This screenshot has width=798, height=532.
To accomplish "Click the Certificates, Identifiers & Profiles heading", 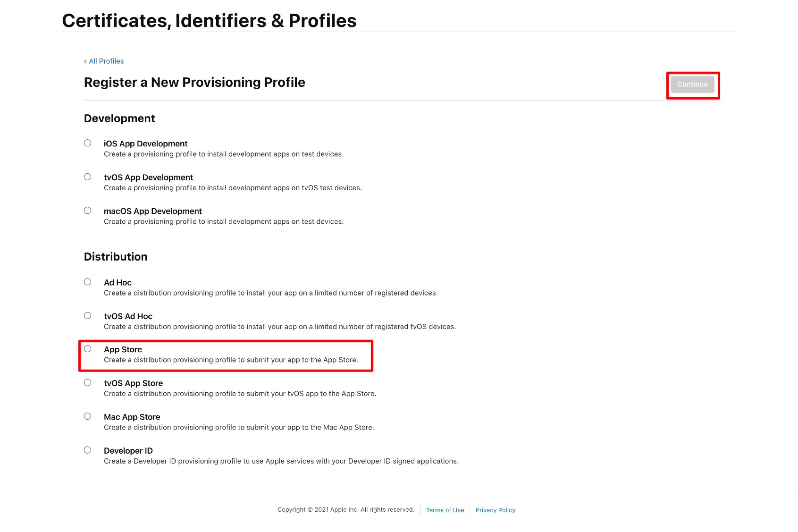I will 210,21.
